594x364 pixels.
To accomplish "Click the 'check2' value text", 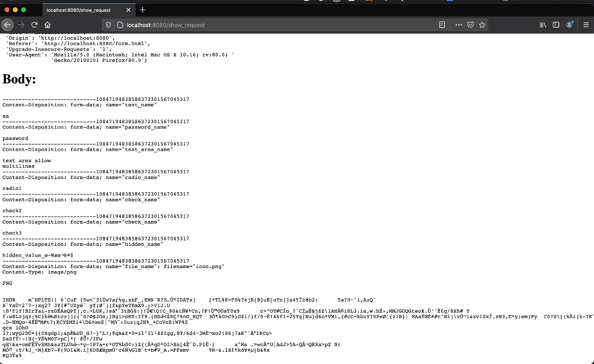I will click(x=12, y=211).
